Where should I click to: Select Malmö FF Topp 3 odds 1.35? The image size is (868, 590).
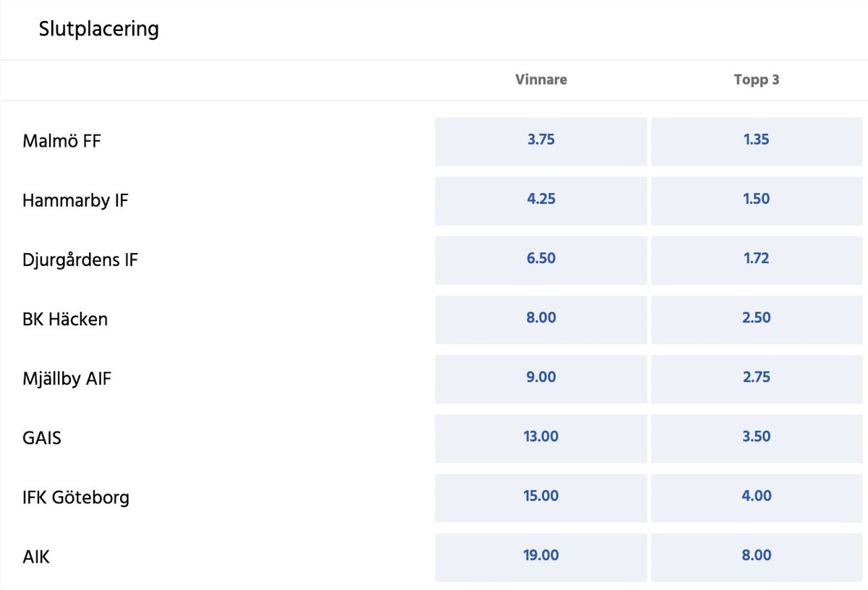point(757,142)
